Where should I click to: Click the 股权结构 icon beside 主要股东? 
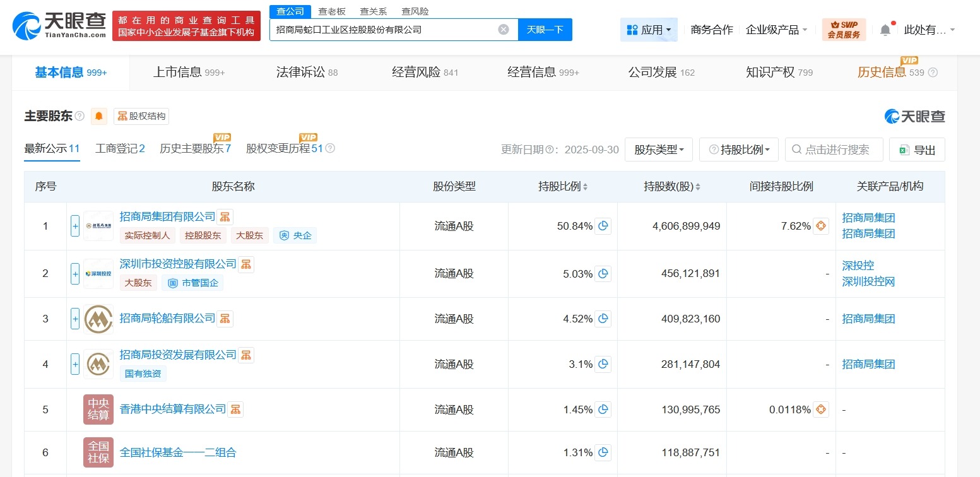point(122,115)
